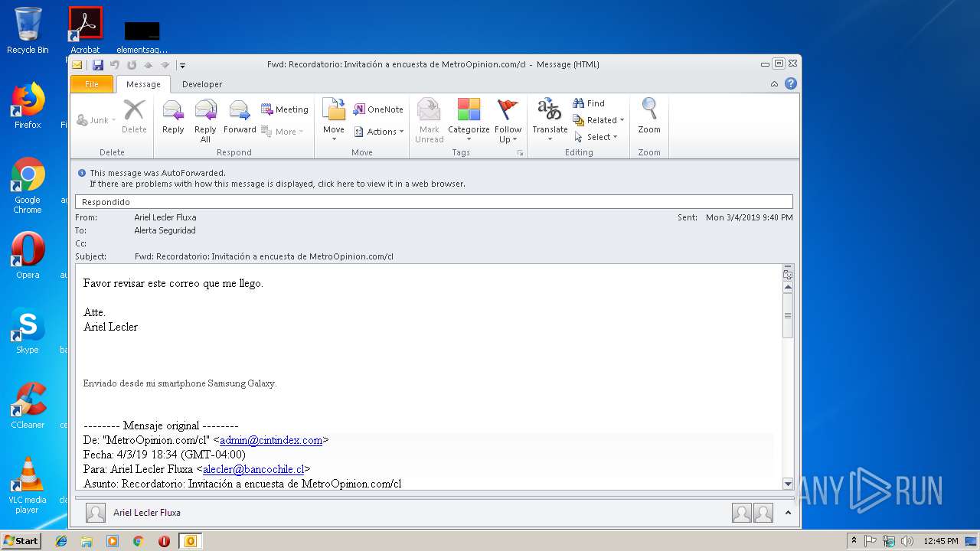Launch the Opera desktop shortcut

[x=28, y=255]
